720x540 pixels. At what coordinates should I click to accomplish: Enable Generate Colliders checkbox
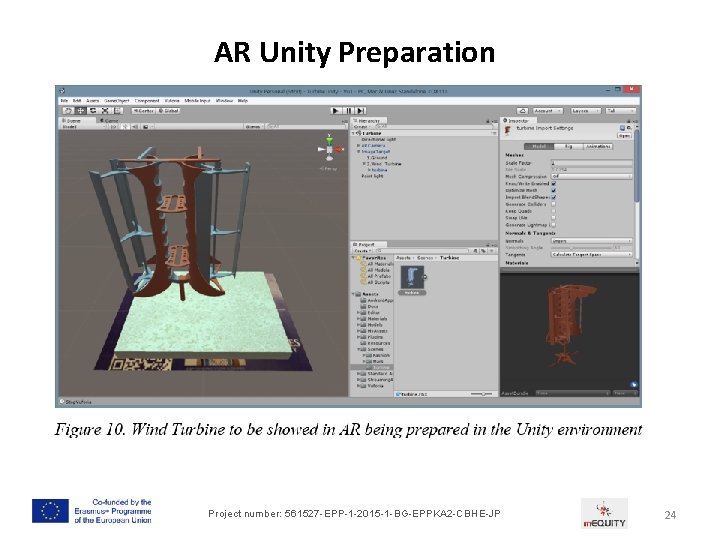pyautogui.click(x=554, y=204)
